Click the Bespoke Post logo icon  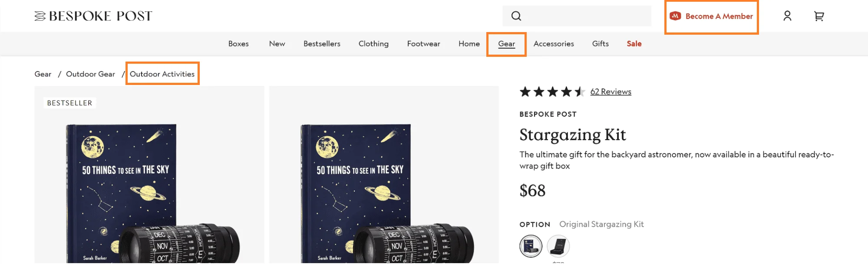click(x=39, y=16)
